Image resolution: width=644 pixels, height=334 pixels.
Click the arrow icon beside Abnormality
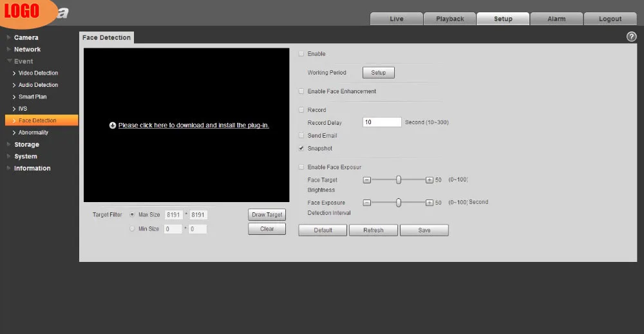point(14,133)
